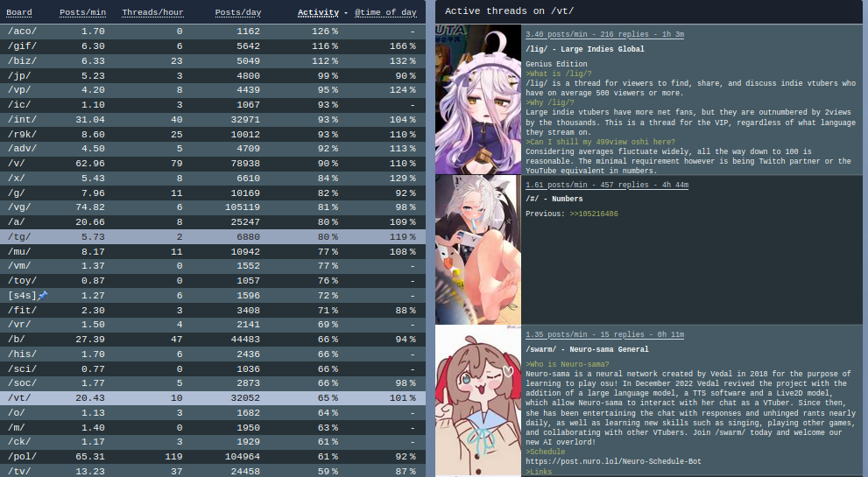Select the /x/ board row

point(213,179)
